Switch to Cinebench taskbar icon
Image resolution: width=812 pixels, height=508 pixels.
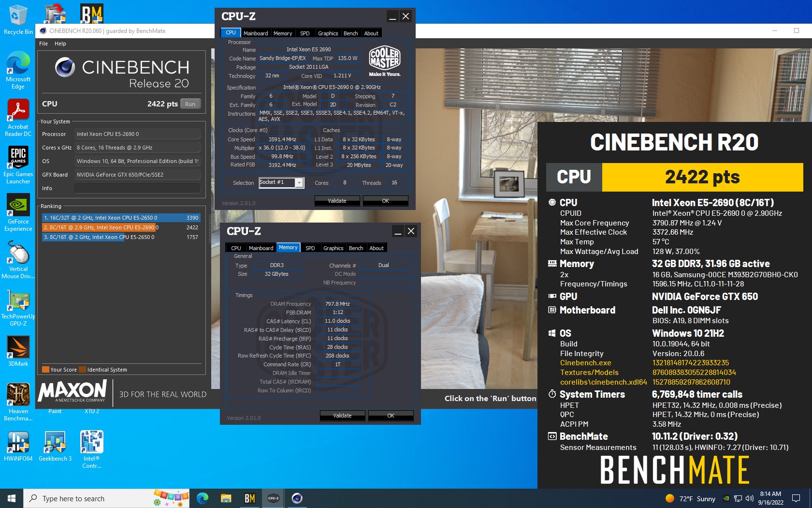[x=297, y=498]
